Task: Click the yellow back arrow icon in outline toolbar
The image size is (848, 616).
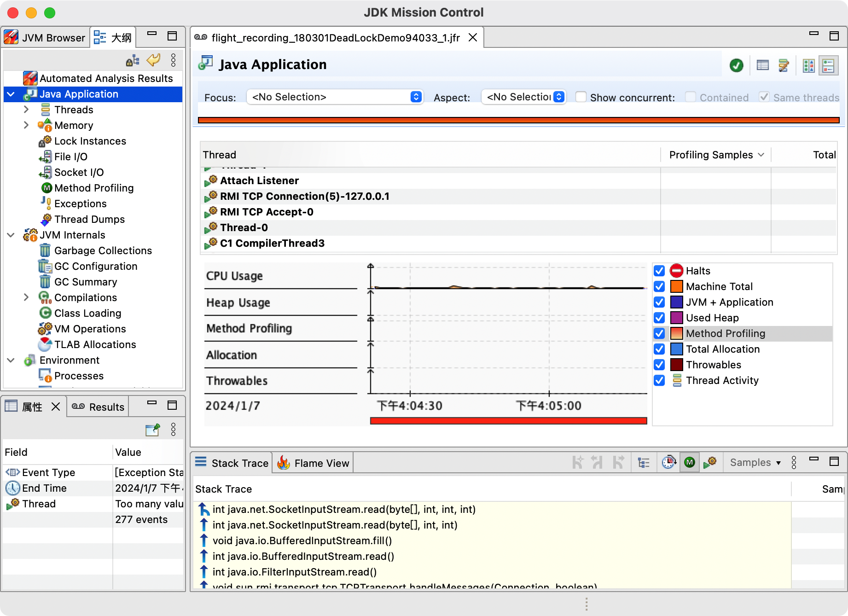Action: coord(153,60)
